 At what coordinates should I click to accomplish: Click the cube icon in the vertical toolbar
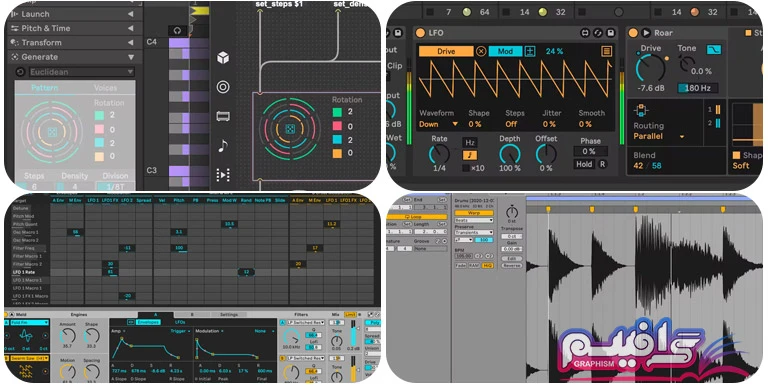(x=223, y=58)
